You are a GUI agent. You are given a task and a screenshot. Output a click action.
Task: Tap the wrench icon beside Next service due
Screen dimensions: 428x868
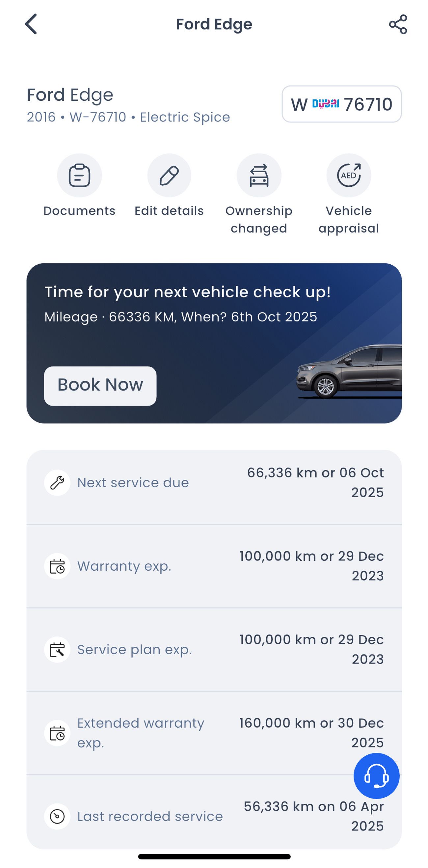[57, 482]
